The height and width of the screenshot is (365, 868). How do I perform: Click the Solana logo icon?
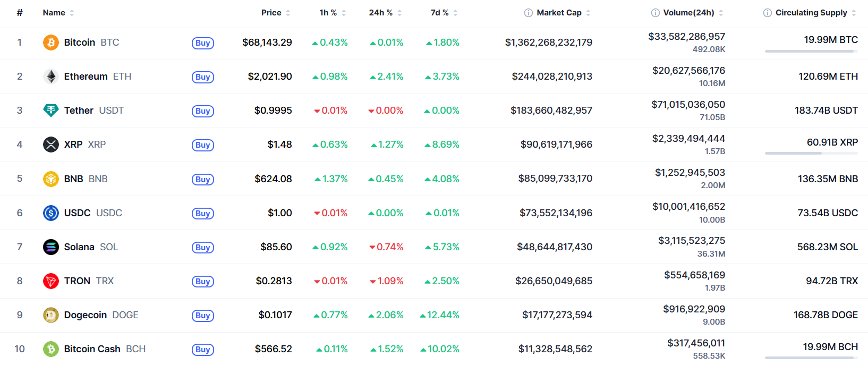[51, 247]
